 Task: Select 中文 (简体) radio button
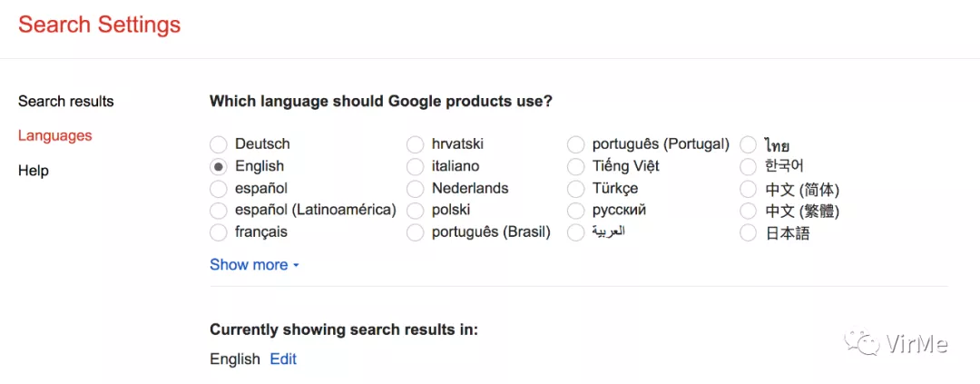click(748, 190)
